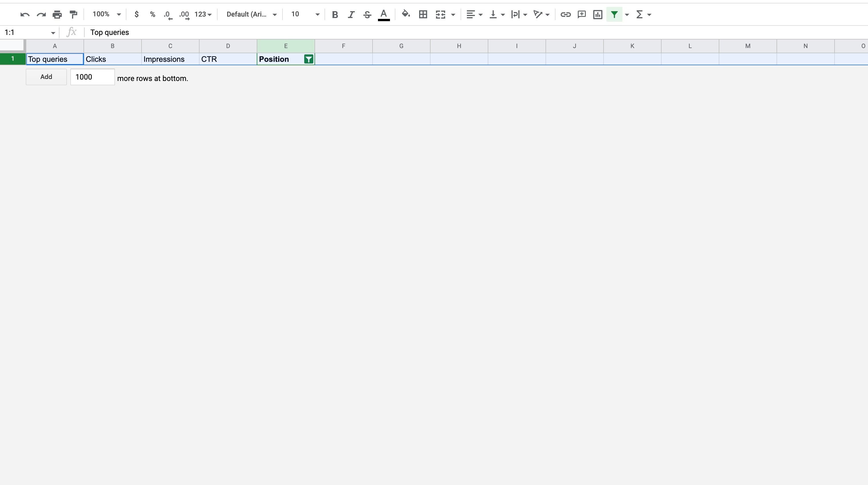
Task: Toggle italic formatting
Action: pyautogui.click(x=351, y=15)
